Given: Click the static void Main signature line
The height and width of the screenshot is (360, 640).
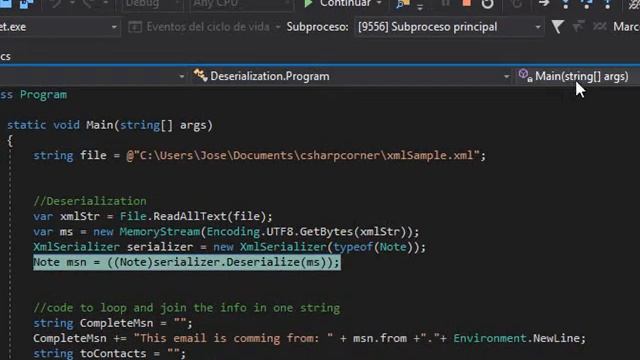Looking at the screenshot, I should (x=110, y=125).
